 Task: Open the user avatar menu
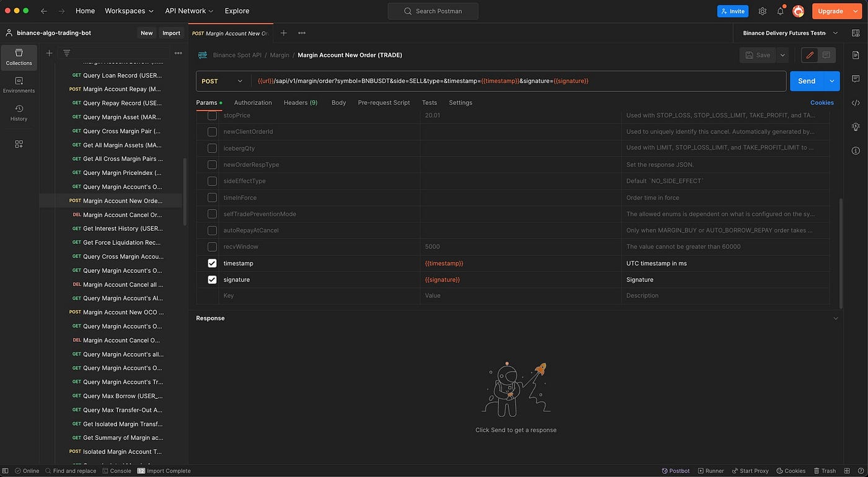pyautogui.click(x=799, y=11)
